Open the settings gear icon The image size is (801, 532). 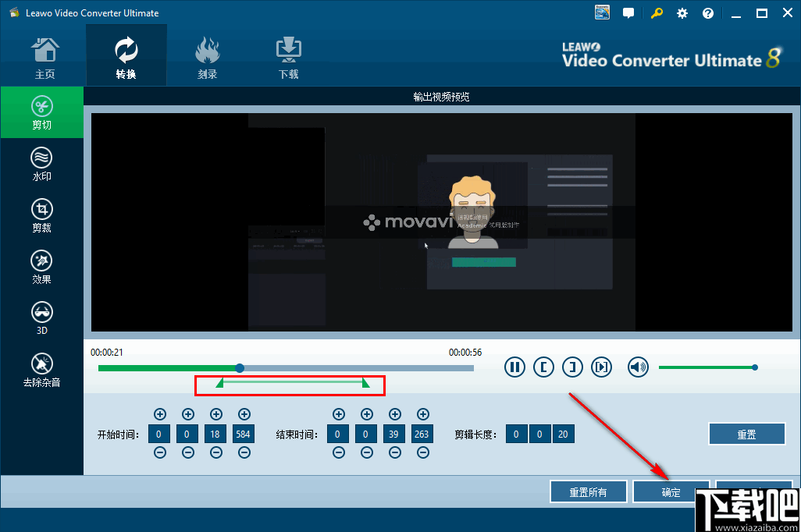click(x=682, y=13)
